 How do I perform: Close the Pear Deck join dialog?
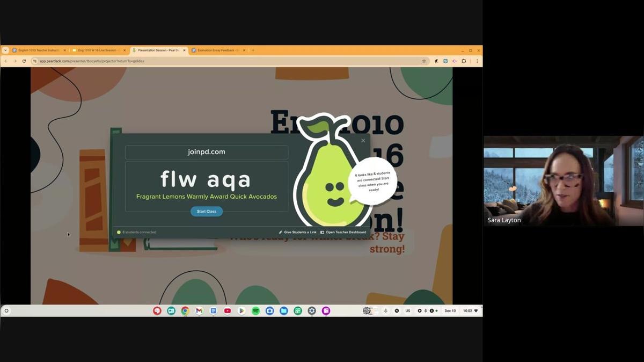pyautogui.click(x=363, y=141)
